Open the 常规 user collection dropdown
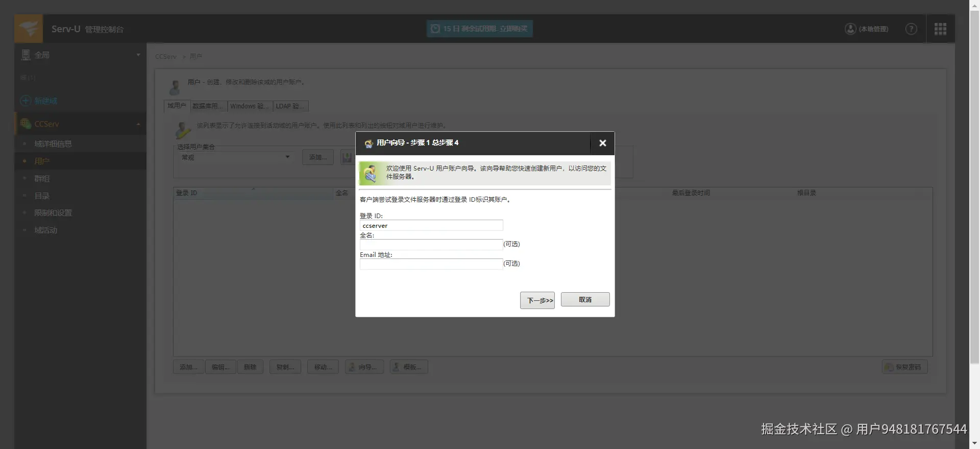The image size is (980, 449). (236, 157)
